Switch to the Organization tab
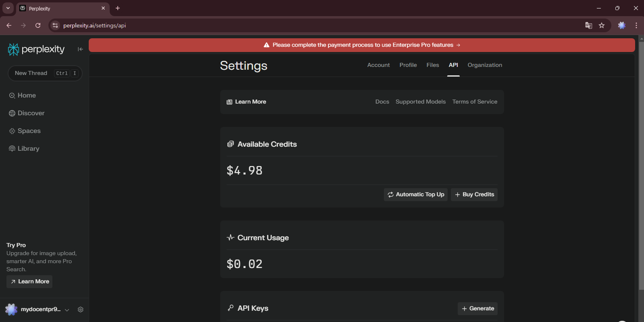The image size is (644, 322). click(x=485, y=65)
